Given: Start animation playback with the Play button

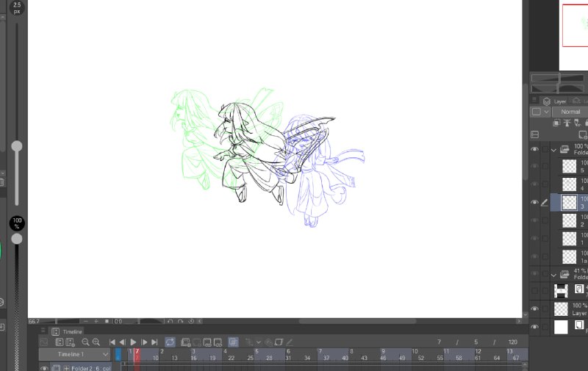Looking at the screenshot, I should click(x=133, y=342).
